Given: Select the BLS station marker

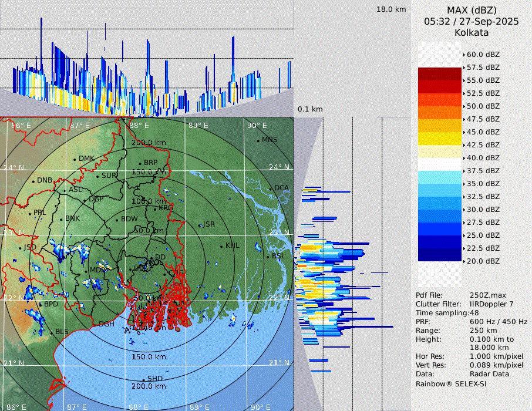Looking at the screenshot, I should click(52, 332).
